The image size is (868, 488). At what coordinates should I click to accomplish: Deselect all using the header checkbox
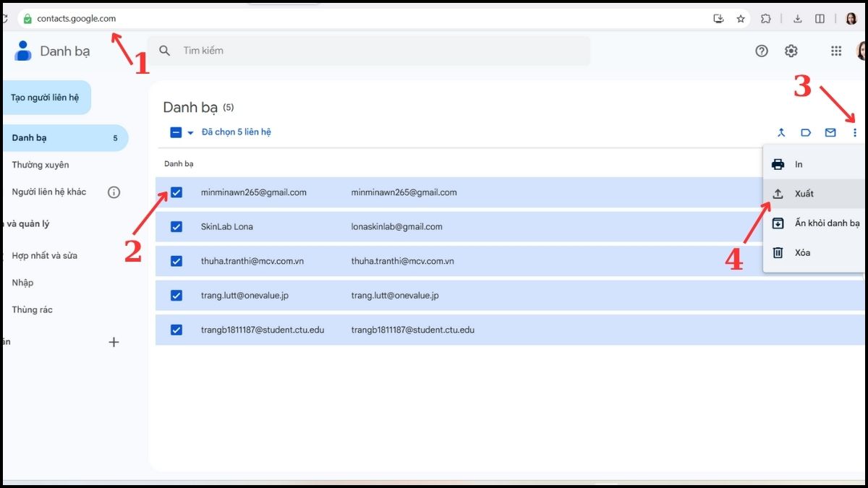click(x=176, y=132)
